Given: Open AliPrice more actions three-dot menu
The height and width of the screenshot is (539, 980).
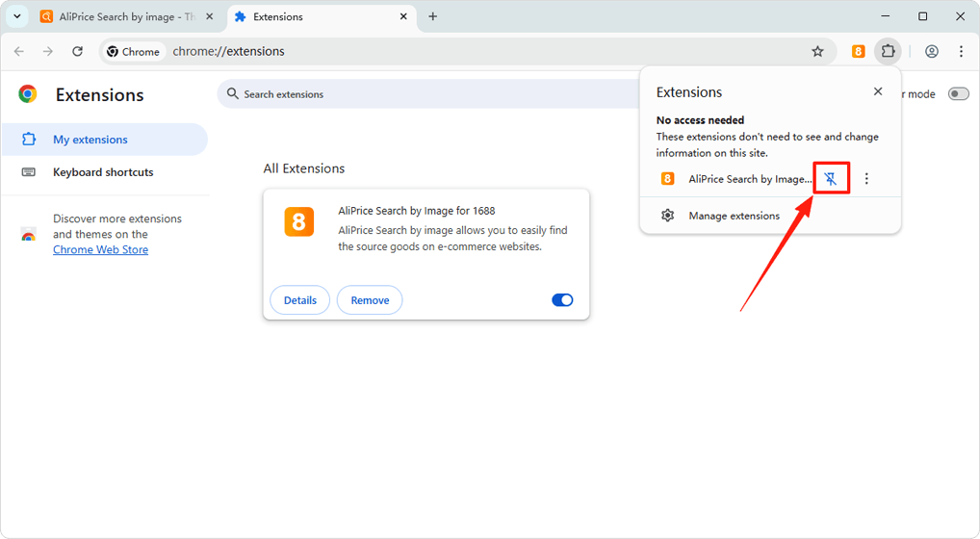Looking at the screenshot, I should 866,179.
